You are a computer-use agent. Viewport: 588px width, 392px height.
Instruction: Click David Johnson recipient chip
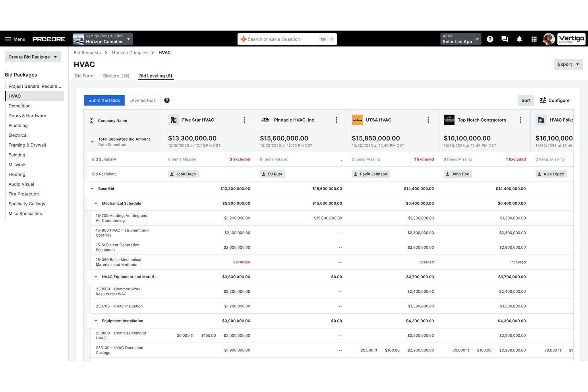(371, 174)
